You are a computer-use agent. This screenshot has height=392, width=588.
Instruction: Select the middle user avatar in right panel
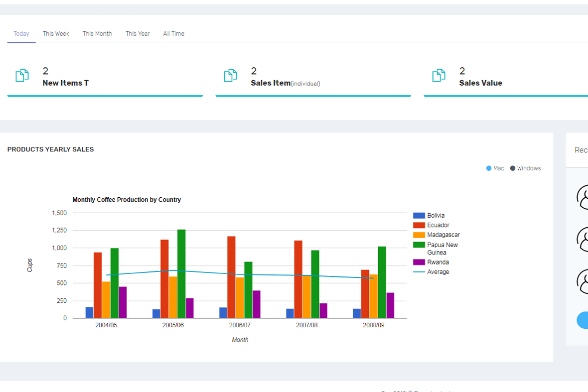pyautogui.click(x=583, y=239)
